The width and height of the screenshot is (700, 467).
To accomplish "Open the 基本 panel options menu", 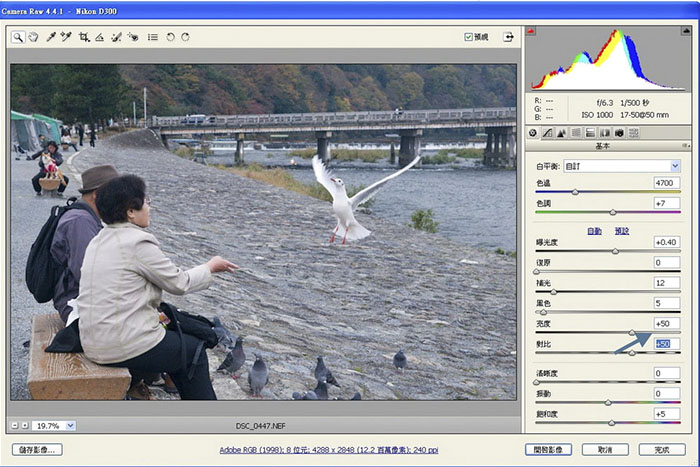I will click(686, 146).
